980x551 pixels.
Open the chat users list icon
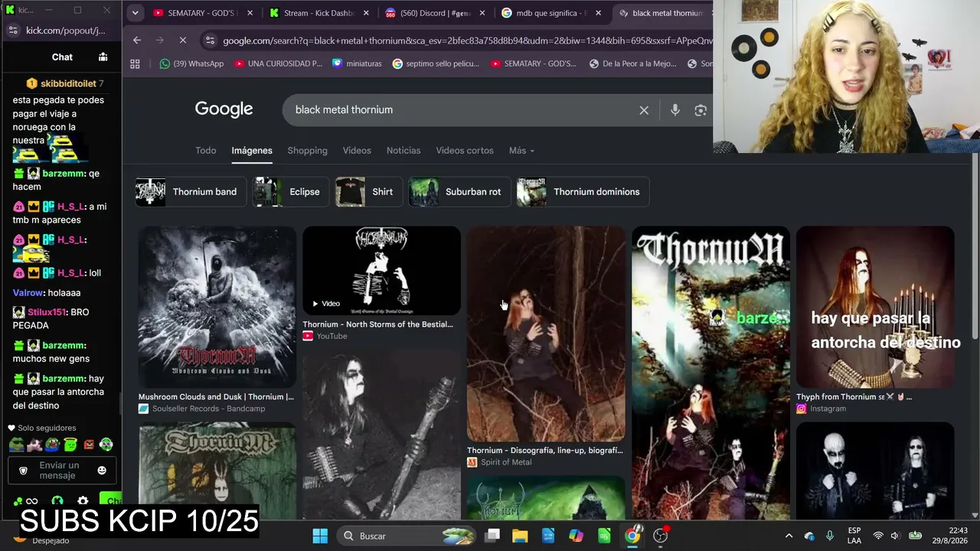point(103,57)
